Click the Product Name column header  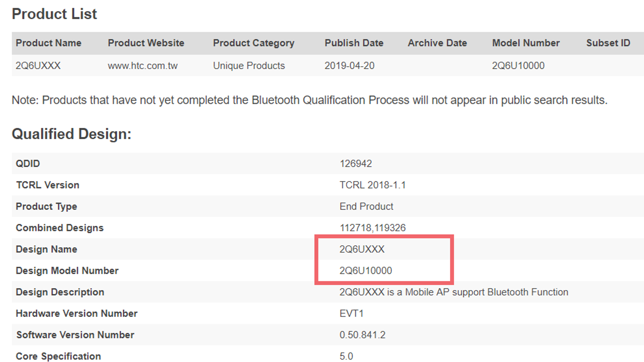48,43
